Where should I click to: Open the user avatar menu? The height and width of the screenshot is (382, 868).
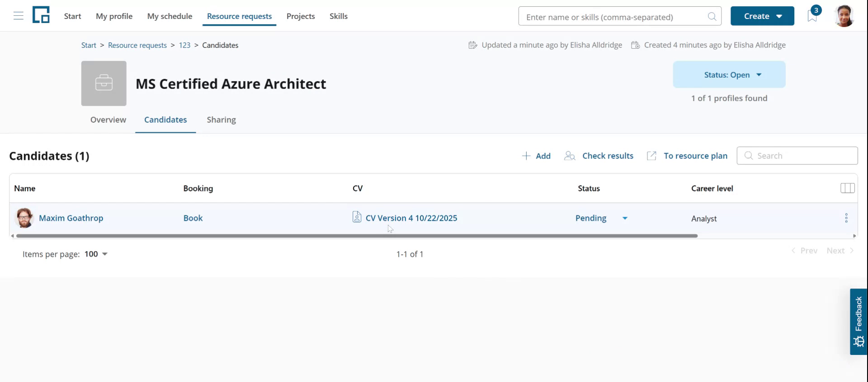pyautogui.click(x=844, y=16)
